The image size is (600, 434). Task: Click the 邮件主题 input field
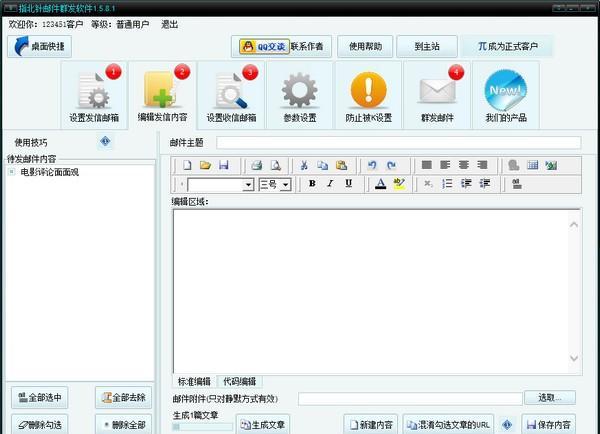[399, 143]
